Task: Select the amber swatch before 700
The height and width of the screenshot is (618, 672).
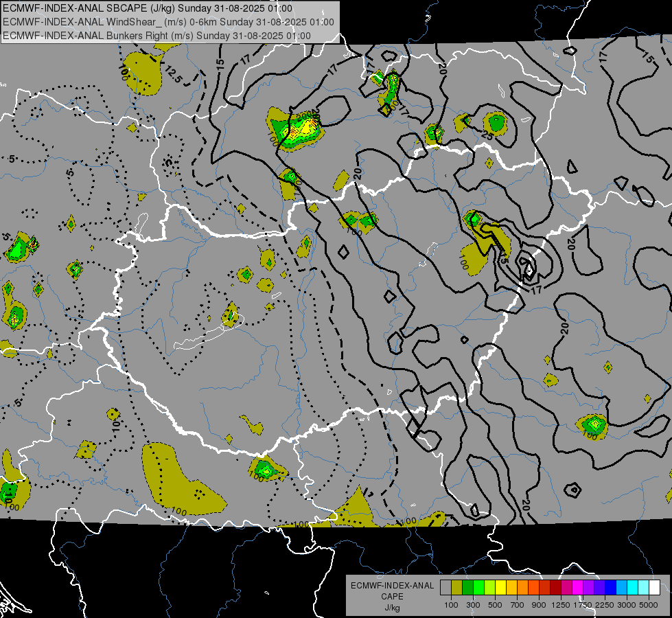Action: click(511, 587)
